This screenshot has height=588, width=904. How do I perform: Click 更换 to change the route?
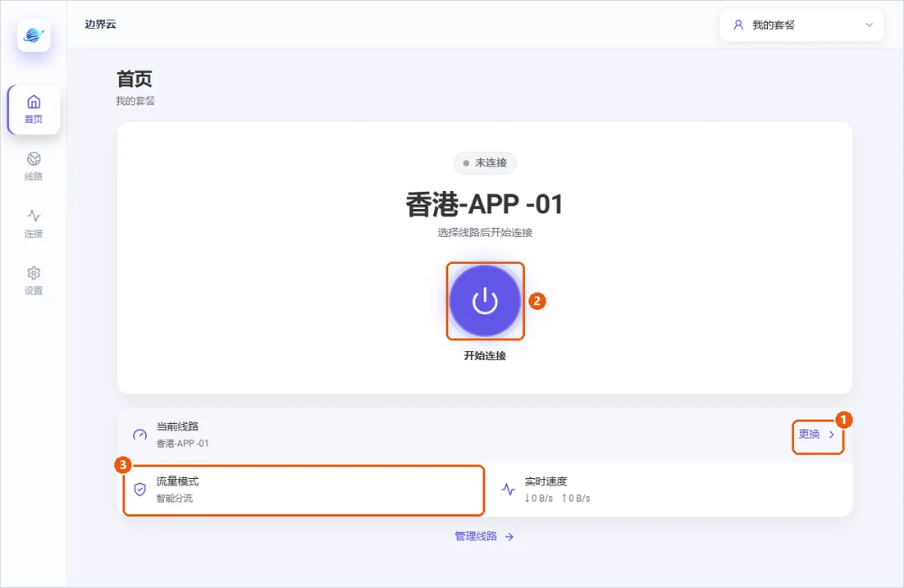tap(817, 434)
